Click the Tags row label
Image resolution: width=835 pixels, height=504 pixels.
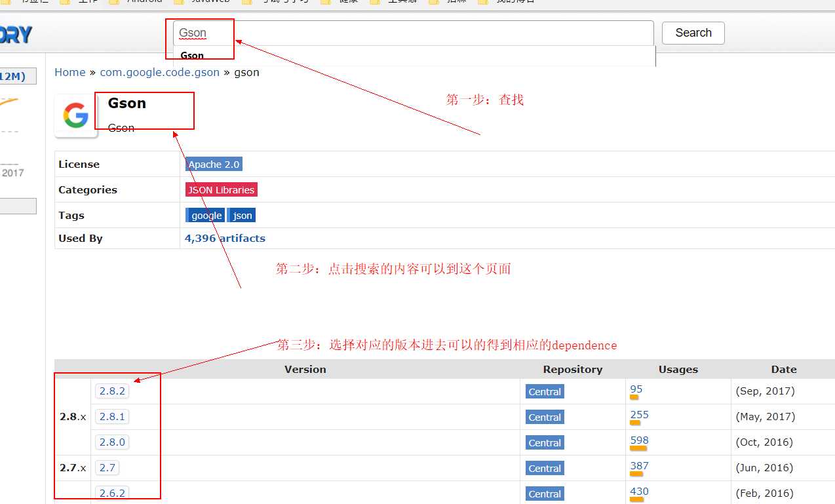[x=71, y=216]
